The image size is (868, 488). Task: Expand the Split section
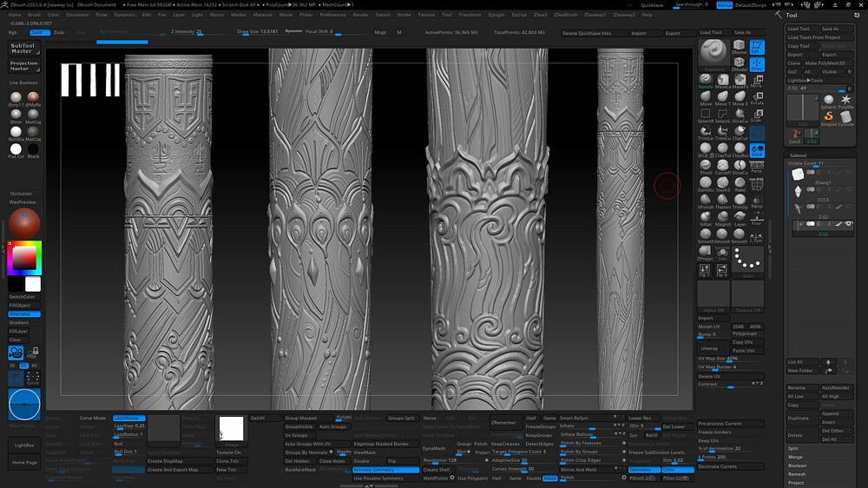click(793, 448)
